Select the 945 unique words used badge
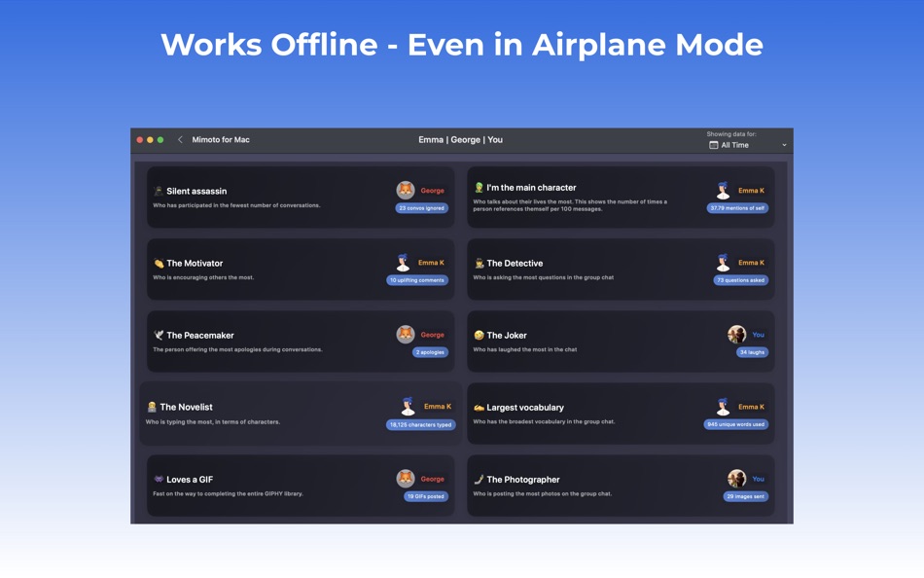 pyautogui.click(x=736, y=424)
